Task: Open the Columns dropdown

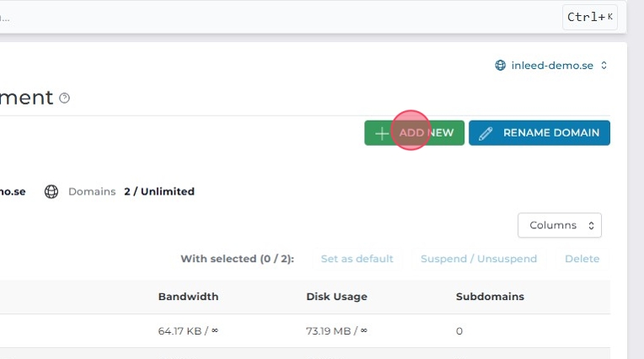Action: pyautogui.click(x=560, y=225)
